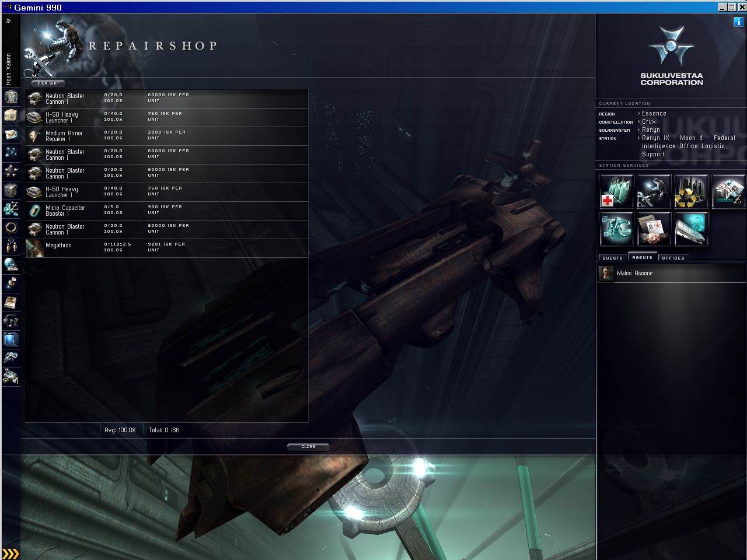Viewport: 747px width, 560px height.
Task: Open the handshake missions service icon
Action: [654, 228]
